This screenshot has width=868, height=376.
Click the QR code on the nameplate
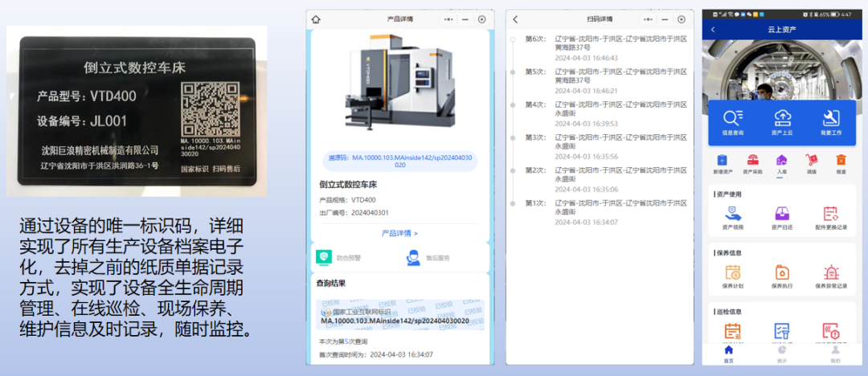coord(211,110)
